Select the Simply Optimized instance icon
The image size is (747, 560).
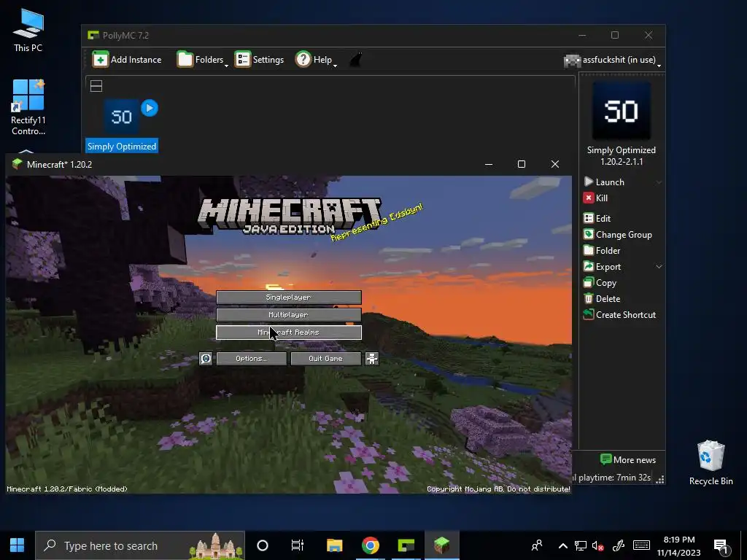pos(122,117)
